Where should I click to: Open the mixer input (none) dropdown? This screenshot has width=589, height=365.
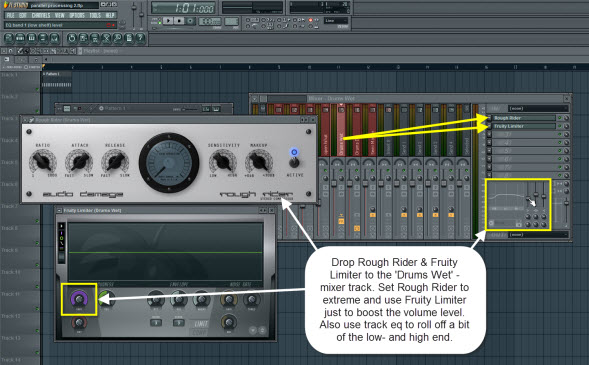pyautogui.click(x=538, y=109)
